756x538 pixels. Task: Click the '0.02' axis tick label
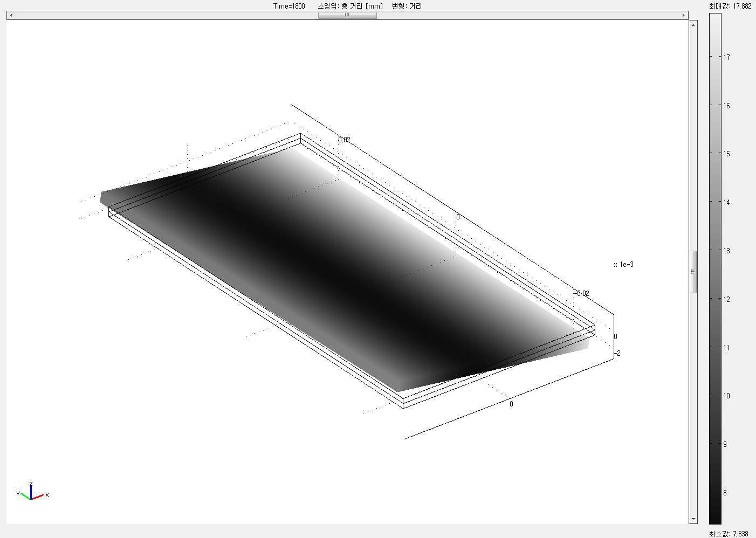click(344, 140)
